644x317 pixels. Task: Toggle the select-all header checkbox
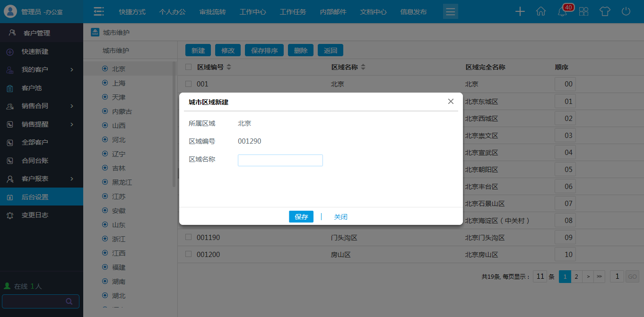tap(188, 67)
